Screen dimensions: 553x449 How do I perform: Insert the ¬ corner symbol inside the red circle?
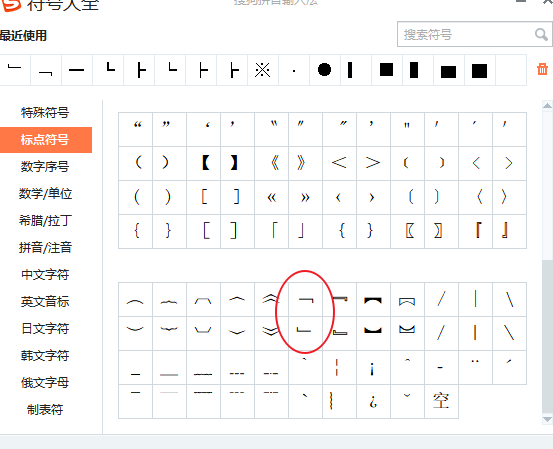[x=305, y=299]
